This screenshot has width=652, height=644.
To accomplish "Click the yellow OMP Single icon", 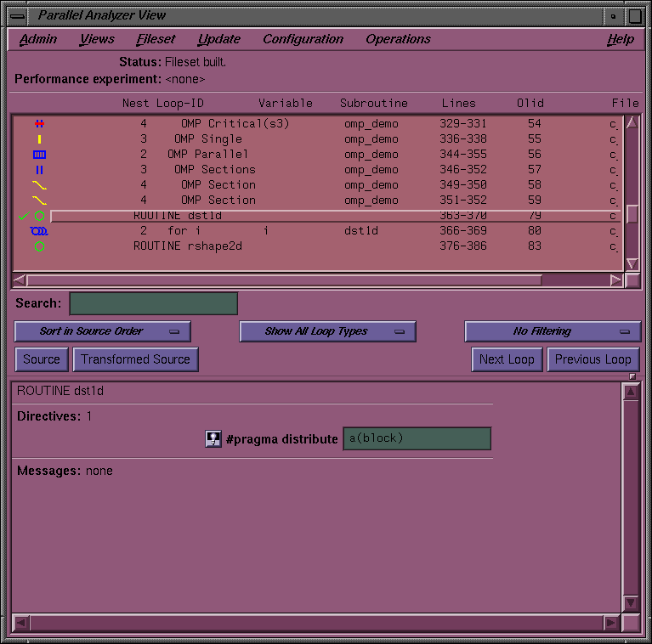I will point(39,139).
